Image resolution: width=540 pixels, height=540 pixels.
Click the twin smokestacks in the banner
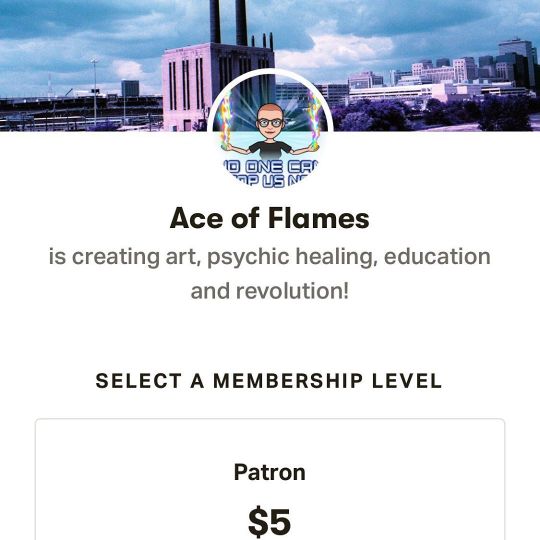[228, 22]
